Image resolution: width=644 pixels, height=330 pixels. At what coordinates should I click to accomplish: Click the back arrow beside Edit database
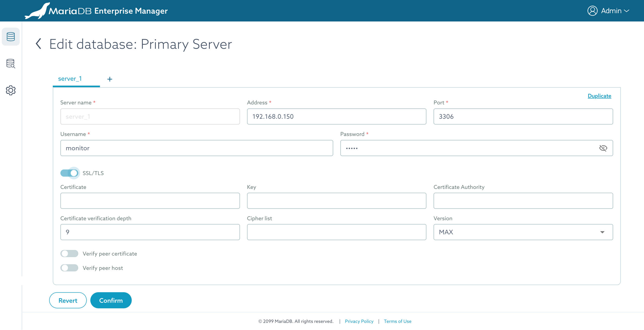pos(38,44)
